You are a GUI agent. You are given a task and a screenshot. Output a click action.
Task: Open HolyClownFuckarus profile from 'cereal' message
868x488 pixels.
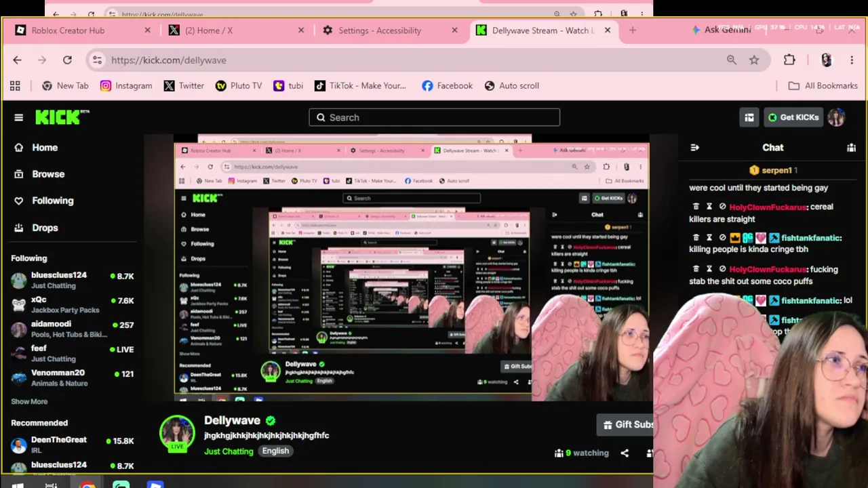pyautogui.click(x=768, y=207)
